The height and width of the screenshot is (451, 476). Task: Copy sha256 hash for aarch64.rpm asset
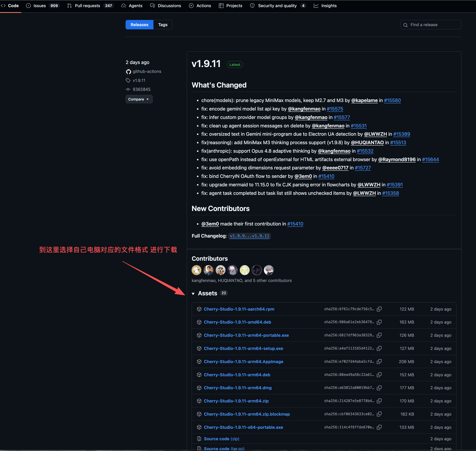379,309
